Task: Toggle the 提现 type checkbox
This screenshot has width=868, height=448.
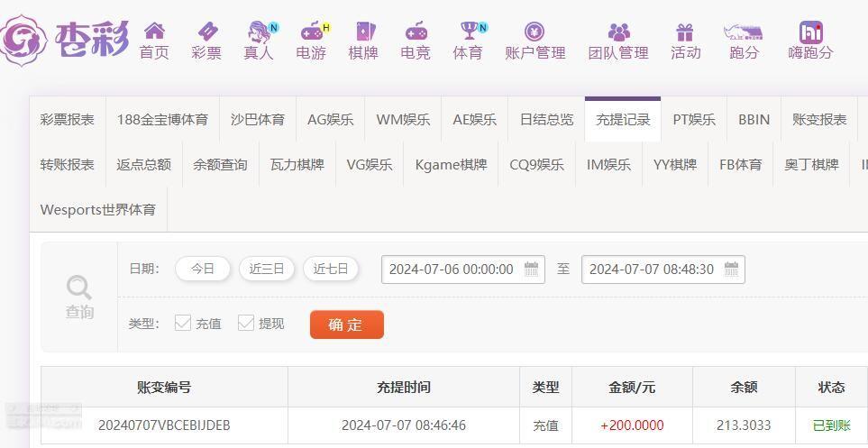Action: 246,323
